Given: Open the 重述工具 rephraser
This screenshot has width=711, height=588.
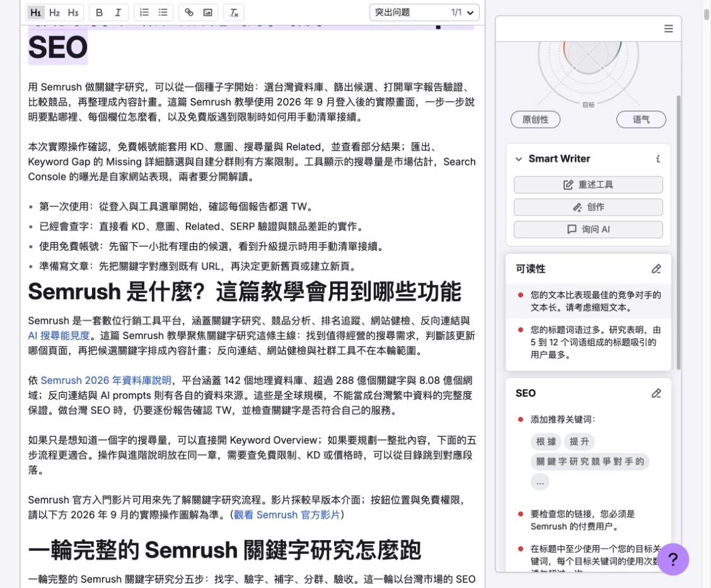Looking at the screenshot, I should pyautogui.click(x=588, y=185).
